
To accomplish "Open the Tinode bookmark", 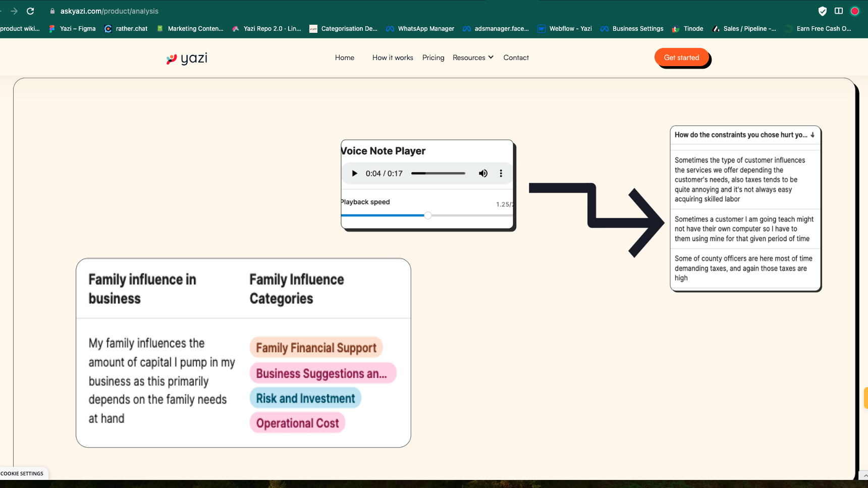I will point(688,29).
